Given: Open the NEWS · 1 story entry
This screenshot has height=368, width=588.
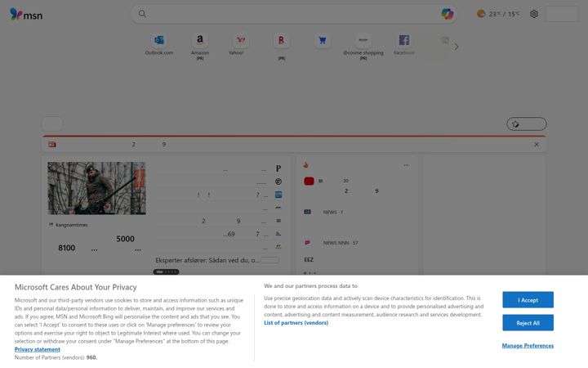Looking at the screenshot, I should (333, 212).
